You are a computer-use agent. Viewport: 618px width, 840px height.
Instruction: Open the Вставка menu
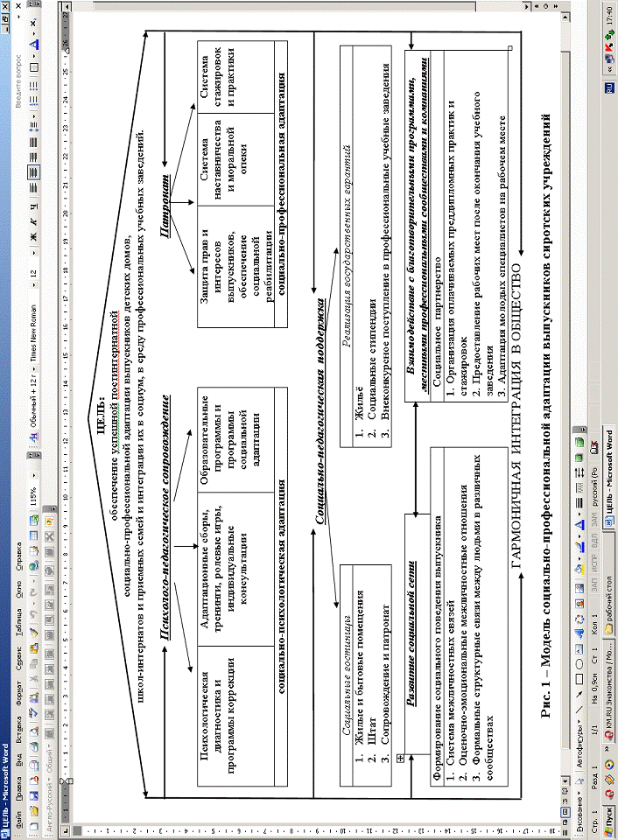[x=18, y=730]
